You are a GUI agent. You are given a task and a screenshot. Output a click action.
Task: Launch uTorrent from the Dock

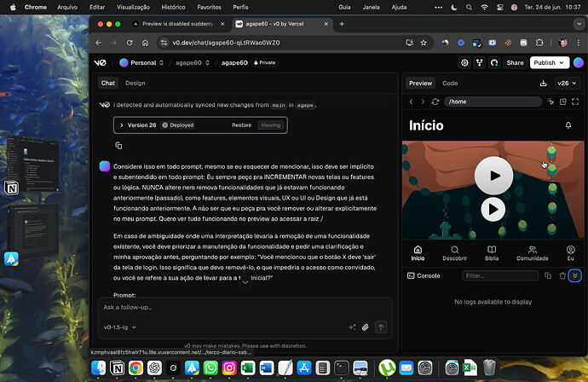click(x=387, y=368)
